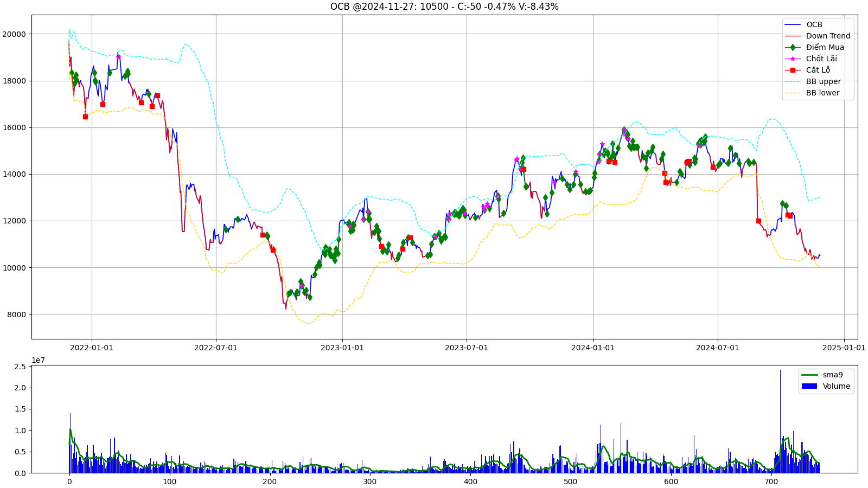Image resolution: width=868 pixels, height=488 pixels.
Task: Click the 2022-07-01 date tick label
Action: (216, 348)
